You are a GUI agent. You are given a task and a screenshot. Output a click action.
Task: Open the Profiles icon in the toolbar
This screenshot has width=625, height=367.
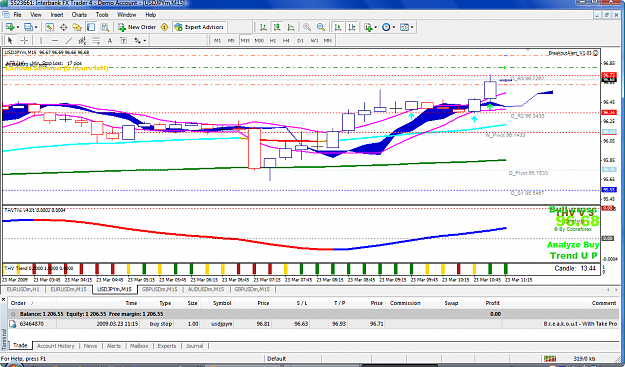click(28, 27)
